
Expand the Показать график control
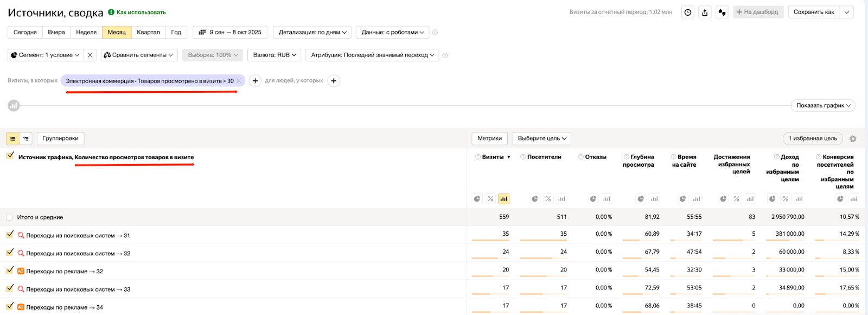(823, 105)
